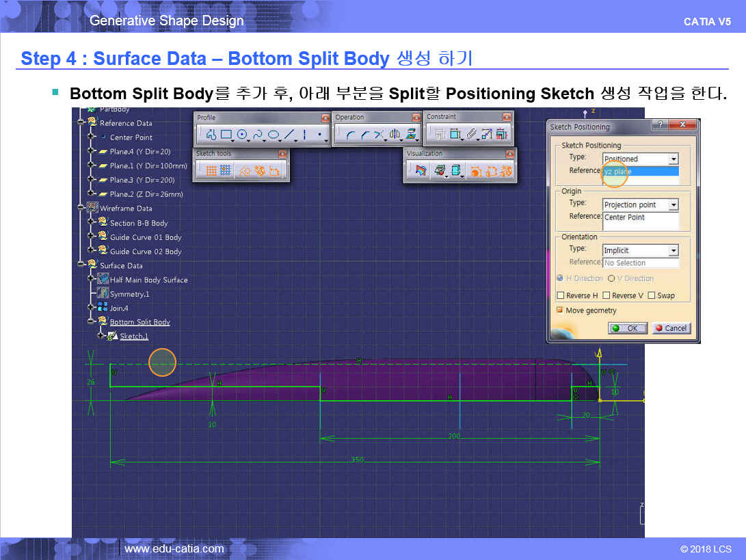Screen dimensions: 746x560
Task: Click the Cut Part by Sketch Plane icon
Action: [x=421, y=171]
